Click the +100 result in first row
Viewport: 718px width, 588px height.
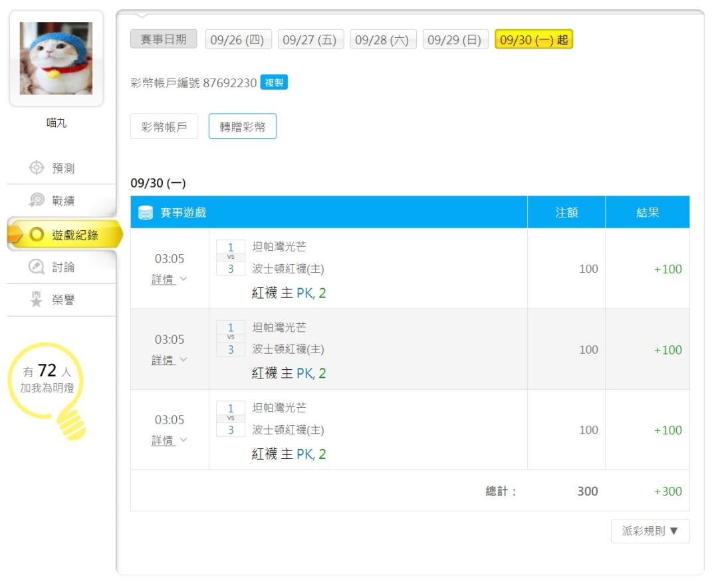point(667,269)
